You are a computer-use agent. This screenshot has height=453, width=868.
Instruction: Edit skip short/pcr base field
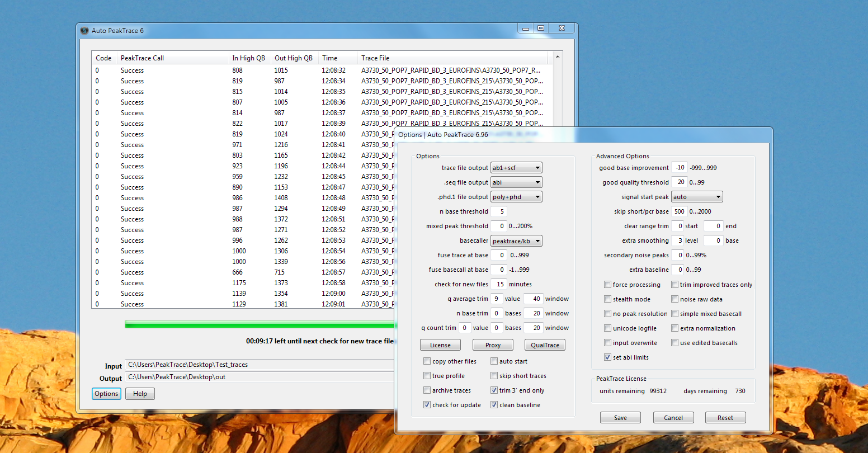coord(680,211)
